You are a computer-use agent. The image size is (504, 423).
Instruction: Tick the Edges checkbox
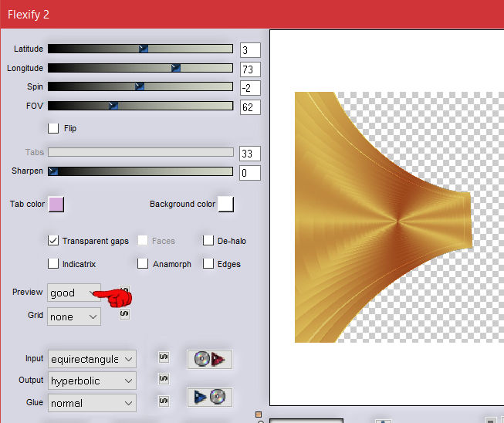(208, 264)
